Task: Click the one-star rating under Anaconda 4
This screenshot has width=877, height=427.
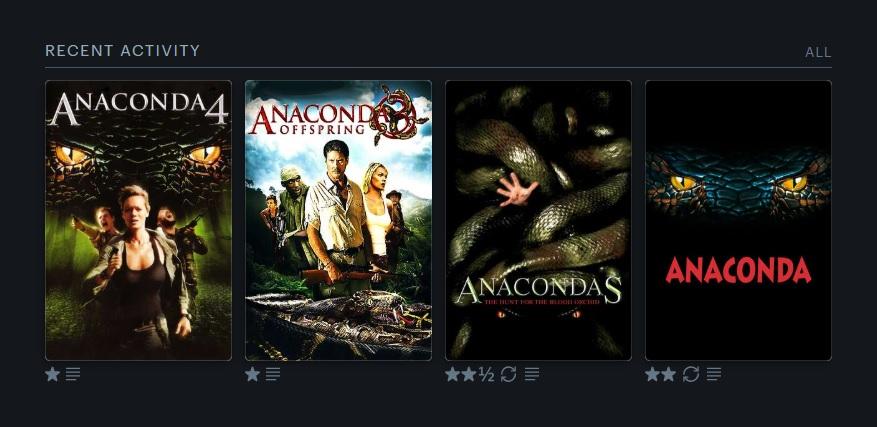Action: [53, 374]
